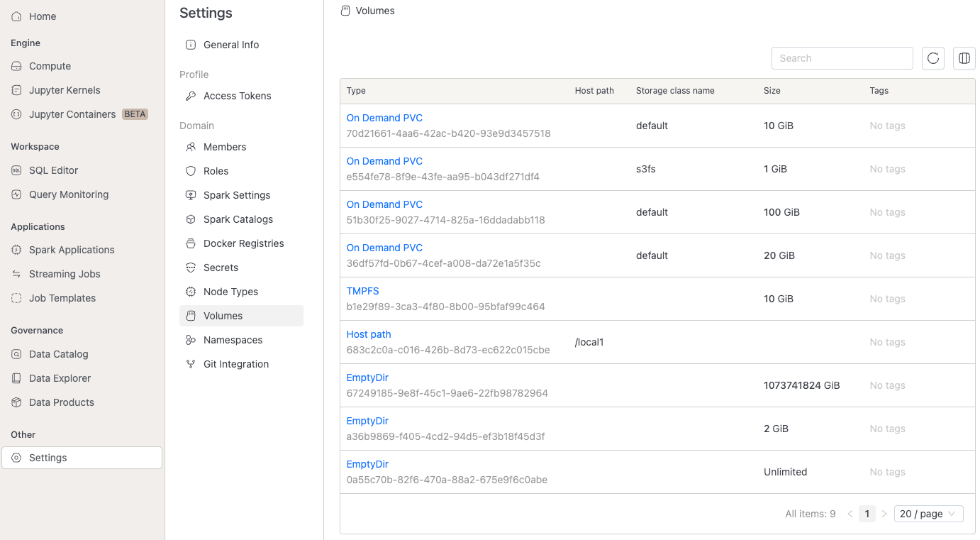Select the Jupyter Kernels icon
This screenshot has width=980, height=540.
(16, 90)
